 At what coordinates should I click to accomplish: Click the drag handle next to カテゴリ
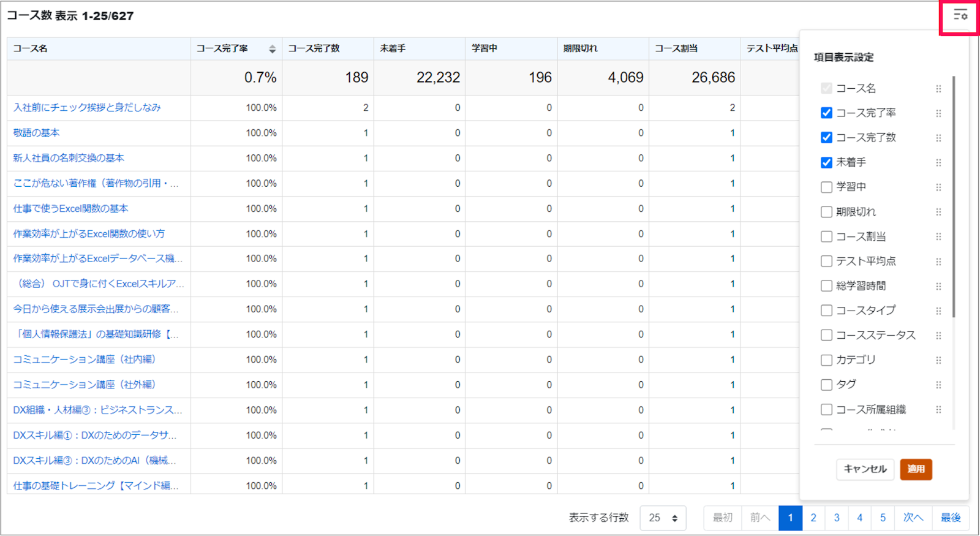938,360
